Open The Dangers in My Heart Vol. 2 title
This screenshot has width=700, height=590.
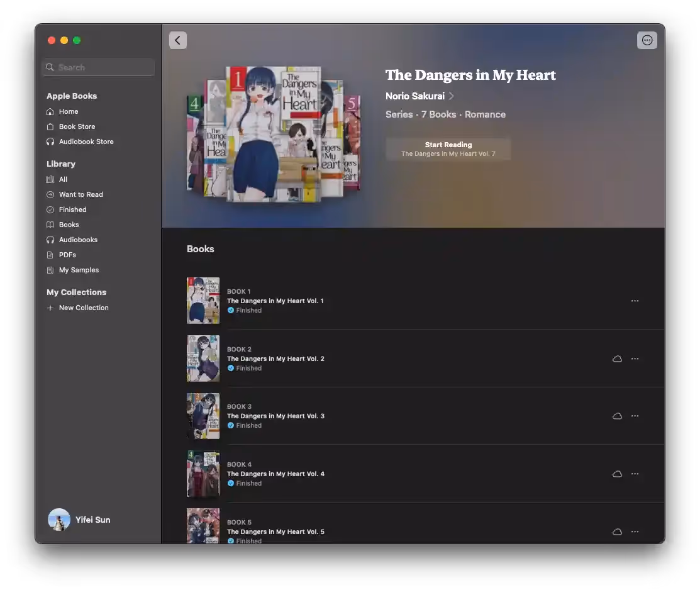click(276, 359)
